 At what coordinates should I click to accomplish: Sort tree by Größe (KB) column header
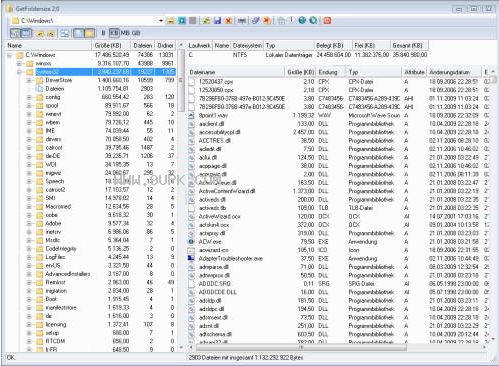(x=111, y=45)
